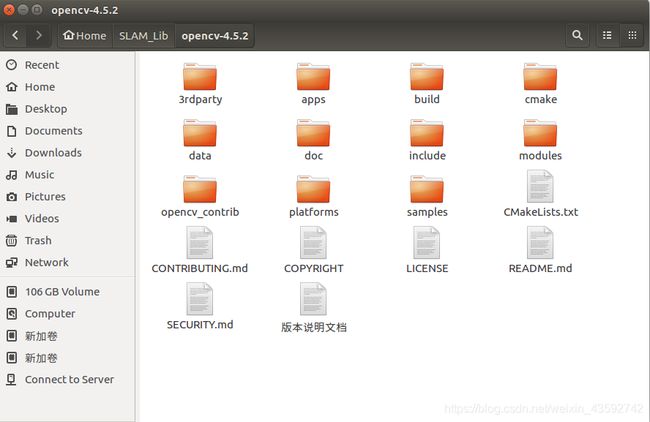Screen dimensions: 650x422
Task: Open the 106 GB Volume
Action: point(67,292)
